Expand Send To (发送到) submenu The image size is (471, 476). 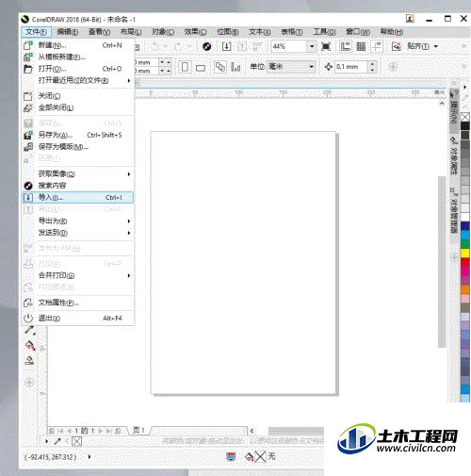78,233
